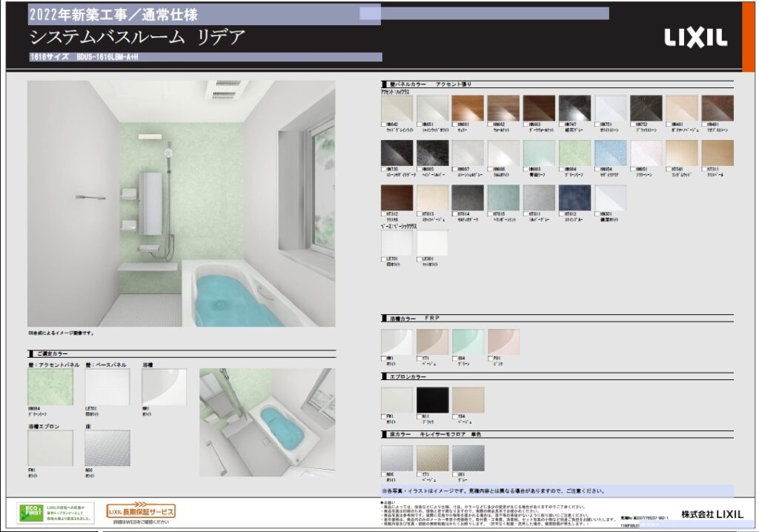
Task: Check the black apron color checkbox
Action: (x=420, y=416)
